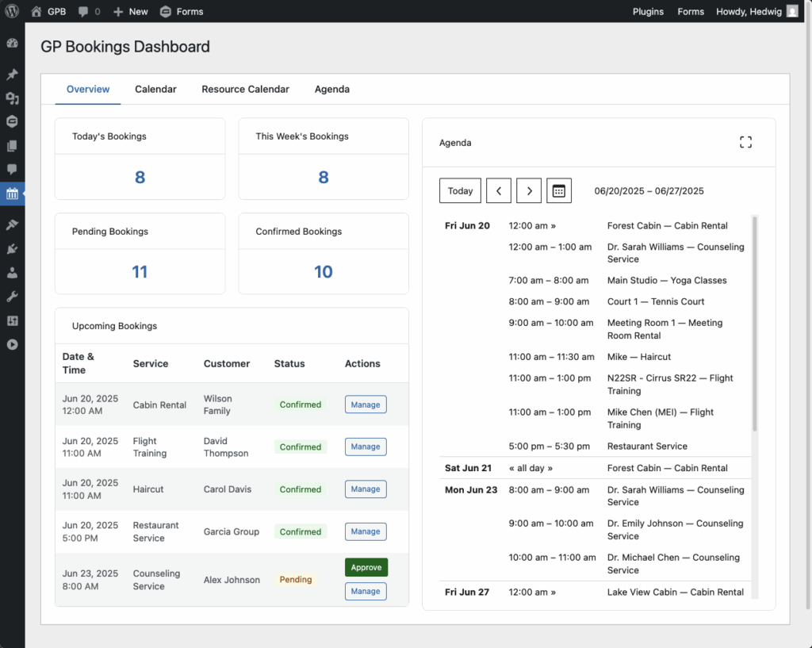This screenshot has height=648, width=812.
Task: Open the Plugins plug icon in the sidebar
Action: tap(12, 248)
